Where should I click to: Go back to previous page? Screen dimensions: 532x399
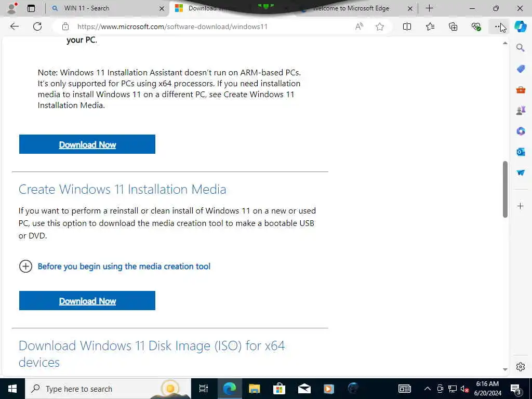14,26
